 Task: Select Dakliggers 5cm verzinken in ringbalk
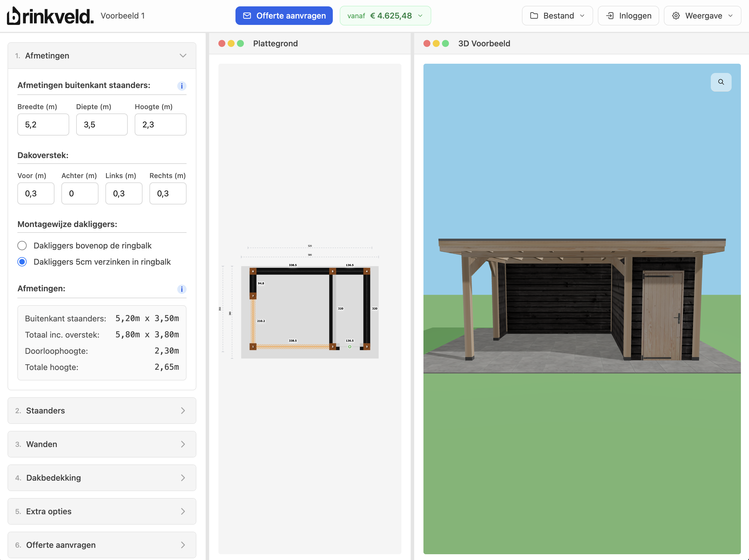coord(22,262)
